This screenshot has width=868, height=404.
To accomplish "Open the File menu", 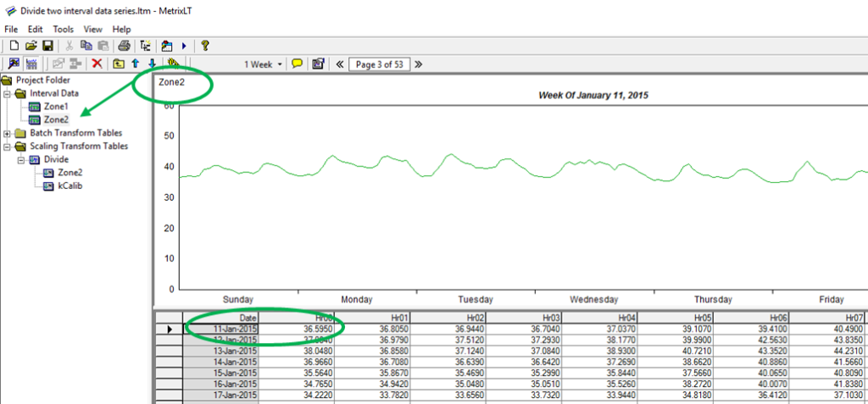I will [11, 29].
